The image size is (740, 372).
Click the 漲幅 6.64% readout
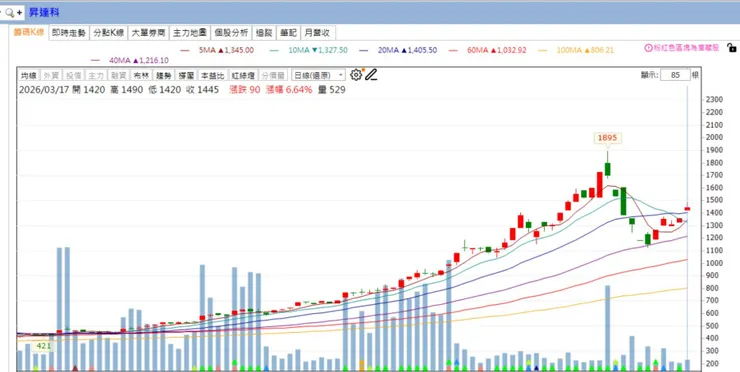click(289, 90)
